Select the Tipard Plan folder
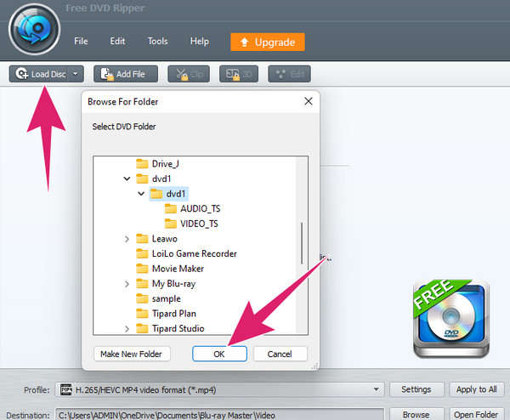 click(x=166, y=314)
